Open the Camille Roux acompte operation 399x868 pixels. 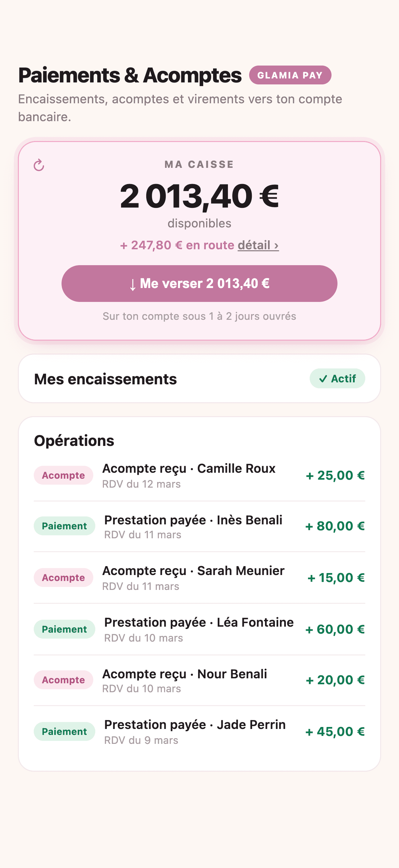point(199,475)
